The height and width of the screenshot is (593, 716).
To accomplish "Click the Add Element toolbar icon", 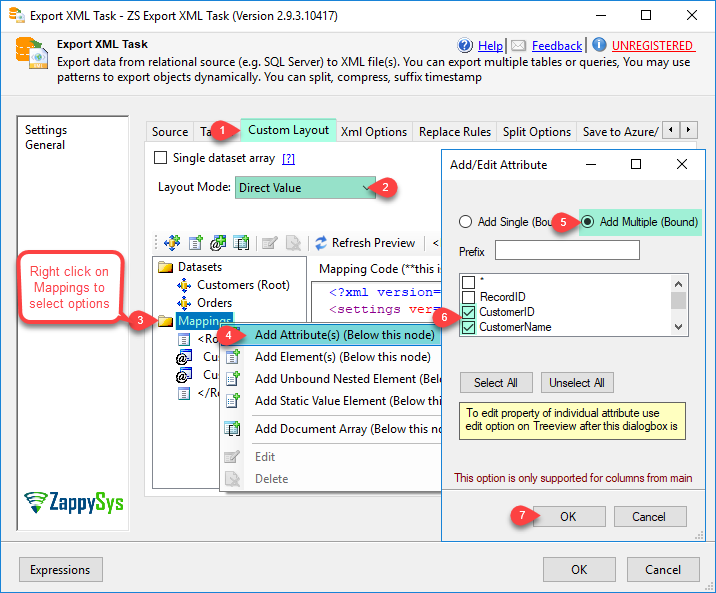I will pos(195,242).
